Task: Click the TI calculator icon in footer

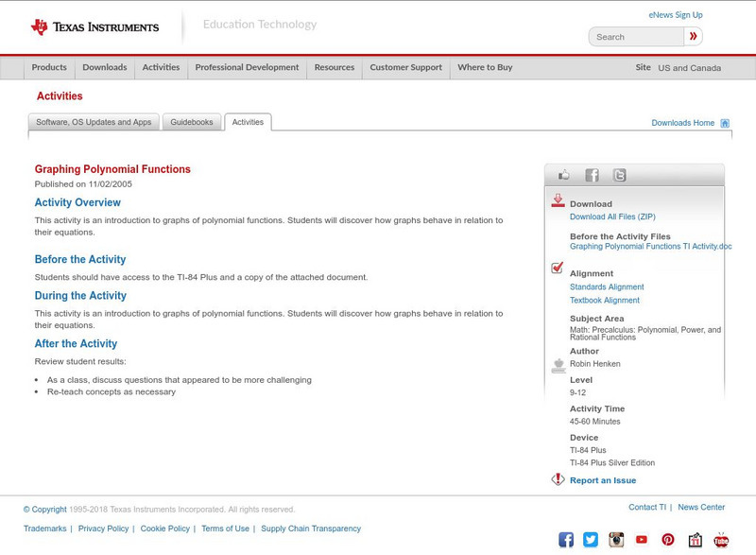Action: (695, 540)
